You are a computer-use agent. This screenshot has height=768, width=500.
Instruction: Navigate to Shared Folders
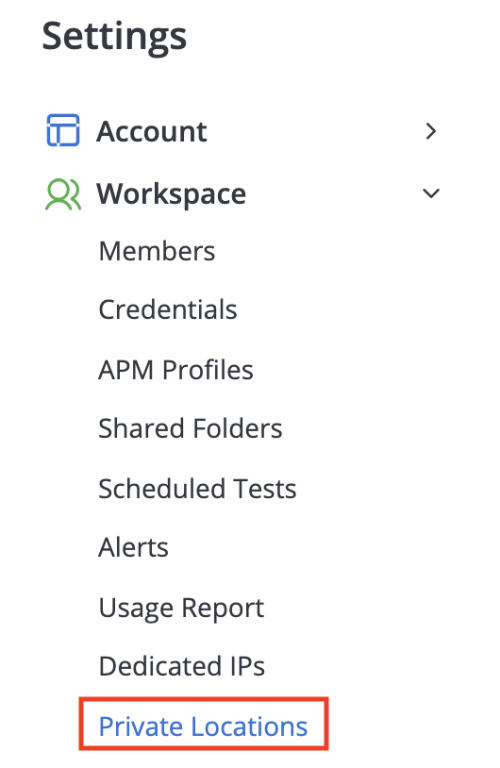point(190,428)
